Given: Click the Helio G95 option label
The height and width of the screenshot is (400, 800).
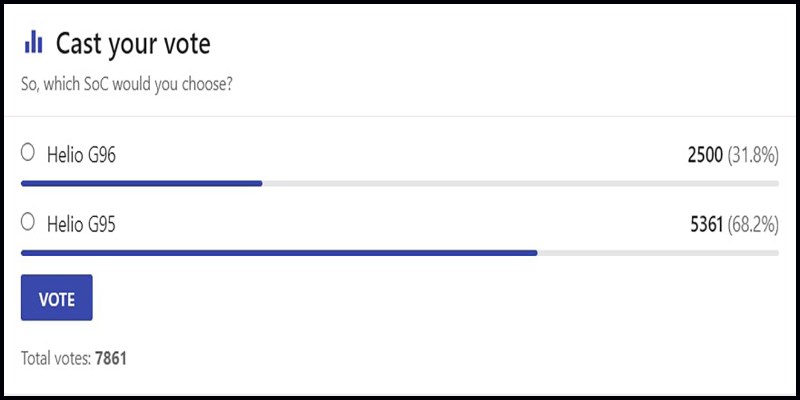Looking at the screenshot, I should (x=82, y=225).
